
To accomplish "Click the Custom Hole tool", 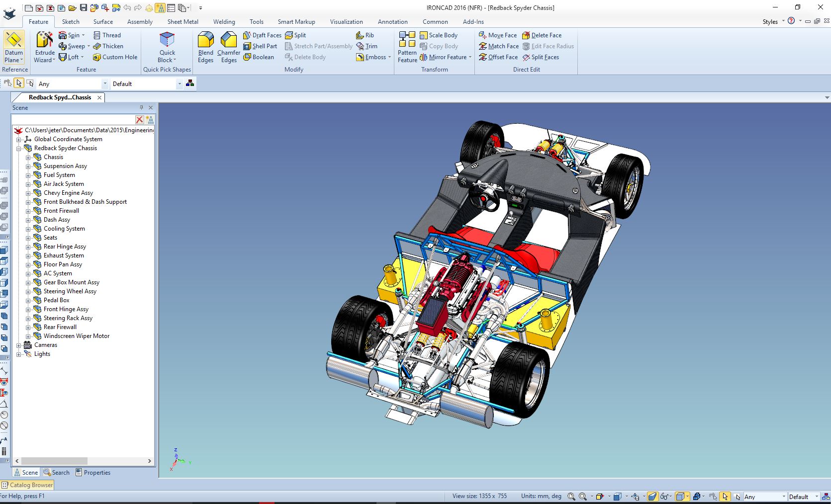I will coord(115,57).
